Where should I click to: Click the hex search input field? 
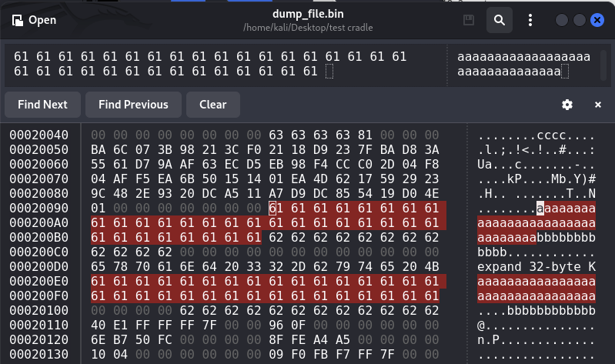tap(226, 65)
